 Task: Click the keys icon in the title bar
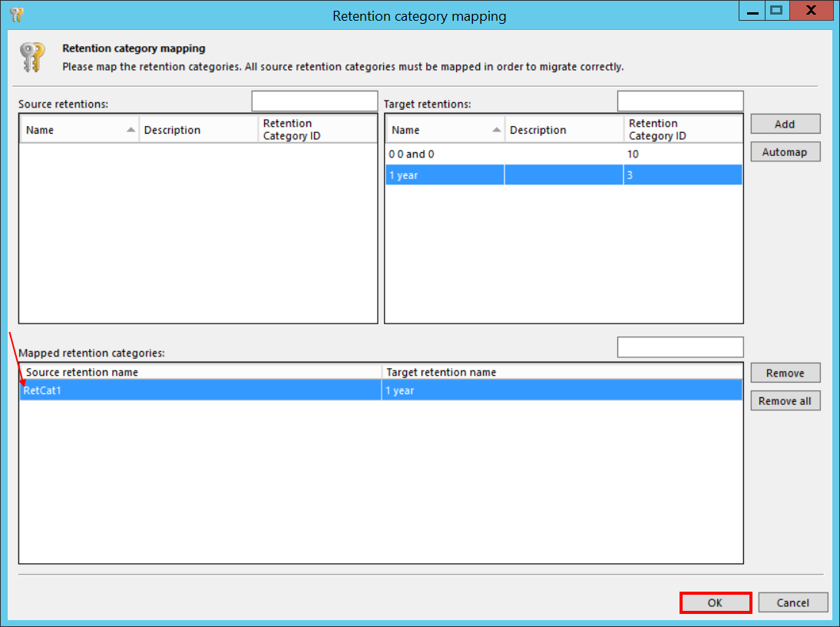point(16,15)
